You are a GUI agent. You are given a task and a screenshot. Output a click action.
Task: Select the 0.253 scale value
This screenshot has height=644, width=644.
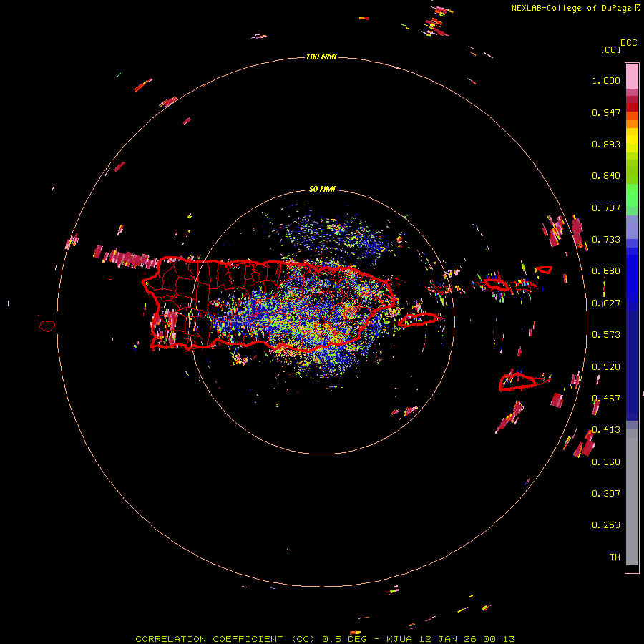point(606,525)
